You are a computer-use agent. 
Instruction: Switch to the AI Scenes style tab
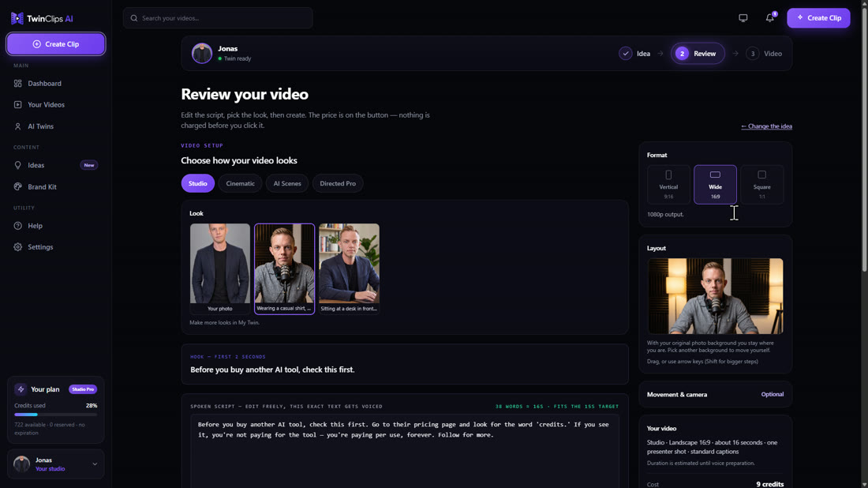[x=287, y=183]
